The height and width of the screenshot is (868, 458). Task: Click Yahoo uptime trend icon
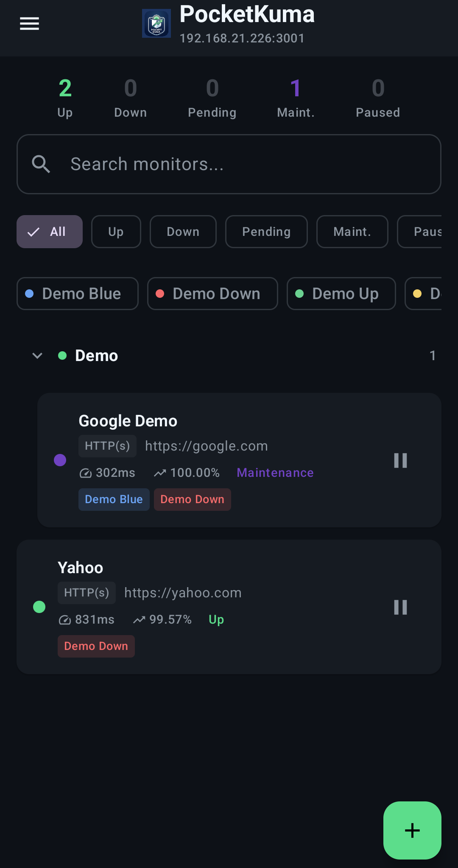[139, 620]
